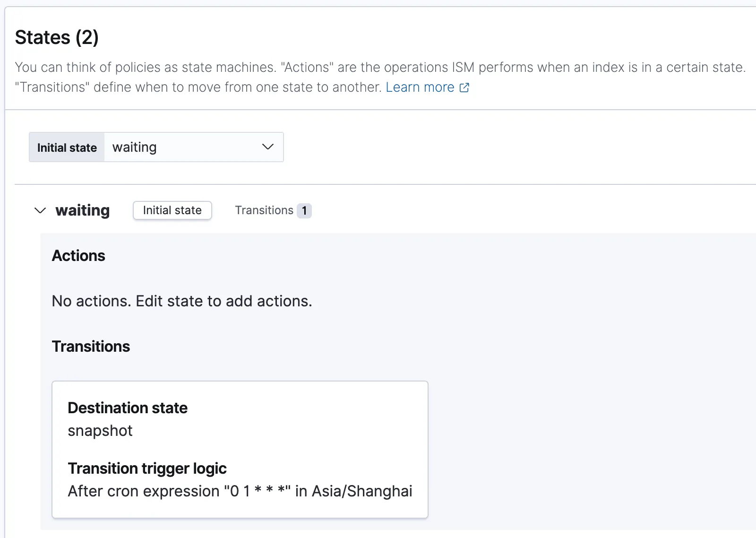Click the Transitions section heading
The image size is (756, 538).
click(x=91, y=347)
